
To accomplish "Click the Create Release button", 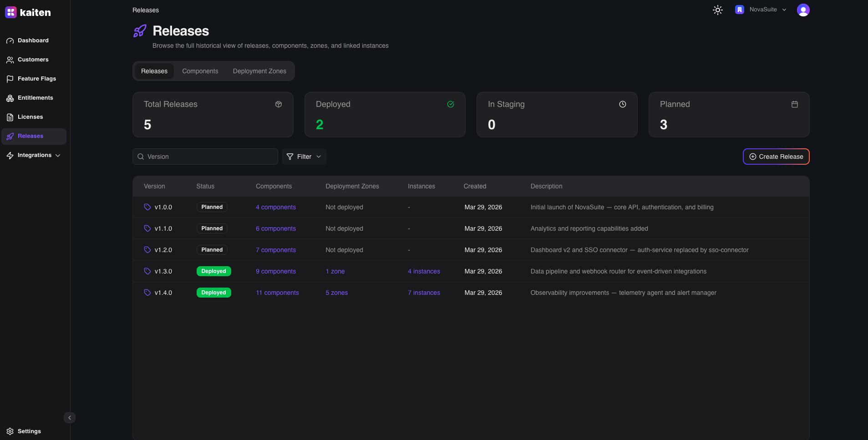I will [776, 157].
